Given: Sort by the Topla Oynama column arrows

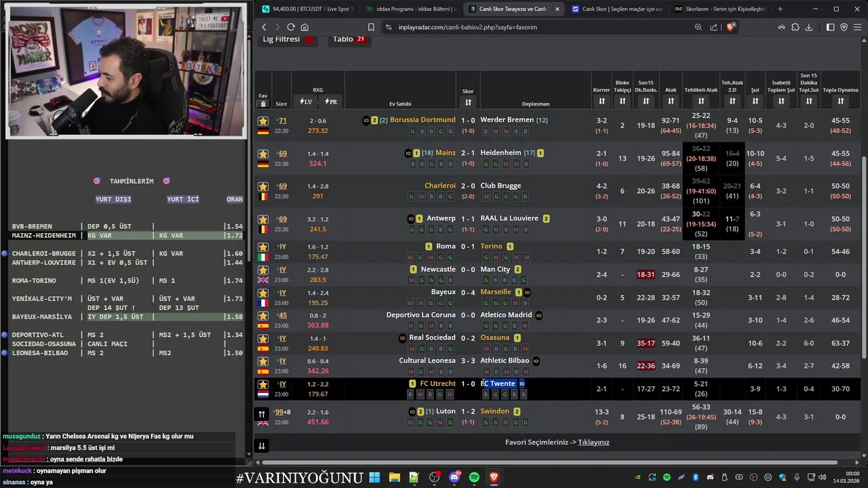Looking at the screenshot, I should pos(840,102).
